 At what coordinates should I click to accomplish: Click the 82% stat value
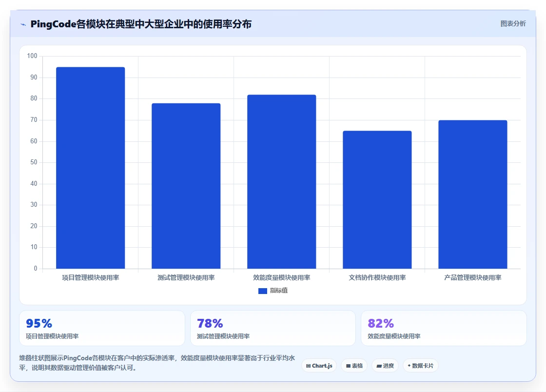point(381,323)
